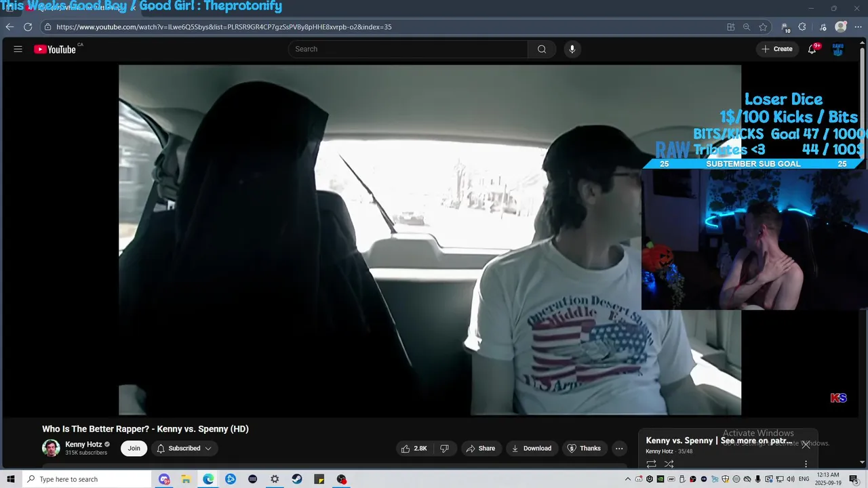Click the YouTube search magnifier button
This screenshot has height=488, width=868.
click(542, 49)
